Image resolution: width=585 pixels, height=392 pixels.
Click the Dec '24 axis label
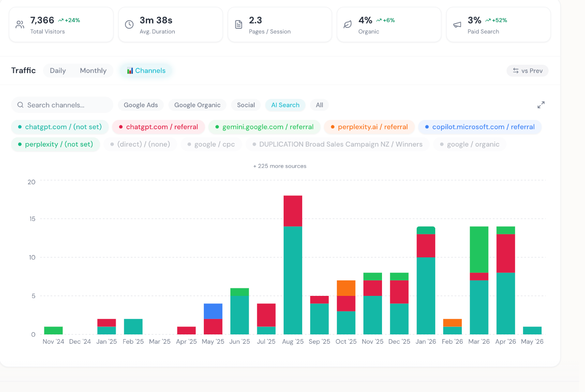[80, 342]
